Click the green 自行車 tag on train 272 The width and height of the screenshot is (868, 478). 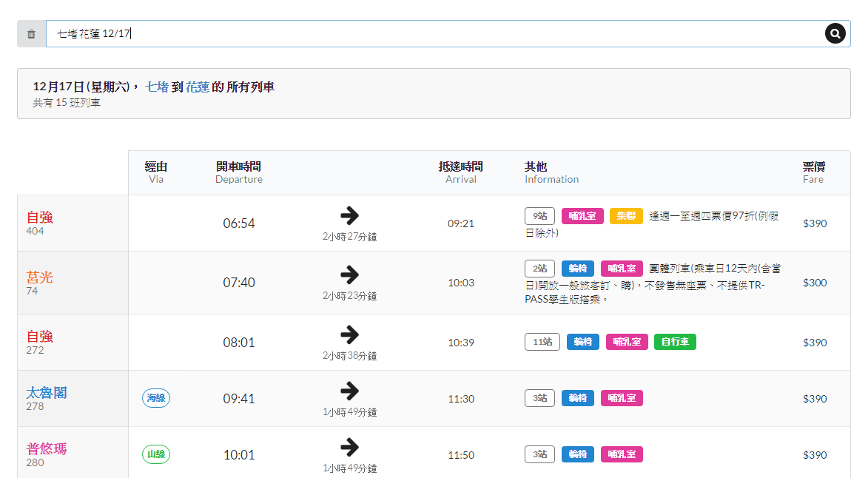pyautogui.click(x=675, y=342)
